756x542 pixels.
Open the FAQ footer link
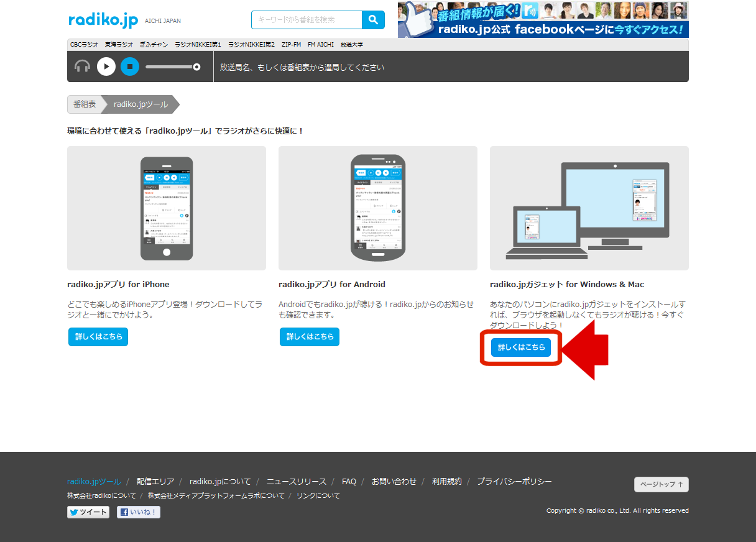point(349,482)
